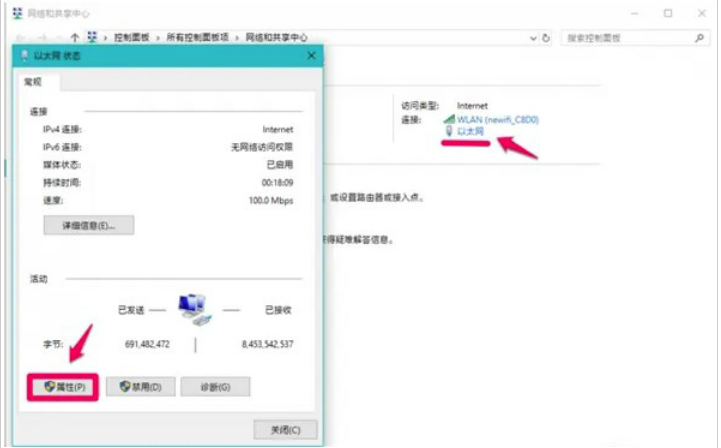Select 网络和共享中心 in the breadcrumb path
The height and width of the screenshot is (448, 721).
(x=276, y=38)
